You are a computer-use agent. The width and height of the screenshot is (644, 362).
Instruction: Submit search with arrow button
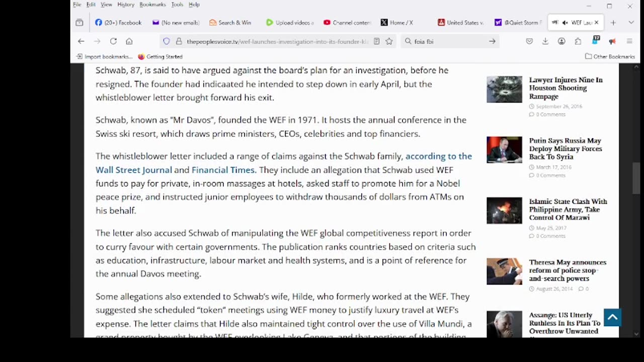coord(492,41)
